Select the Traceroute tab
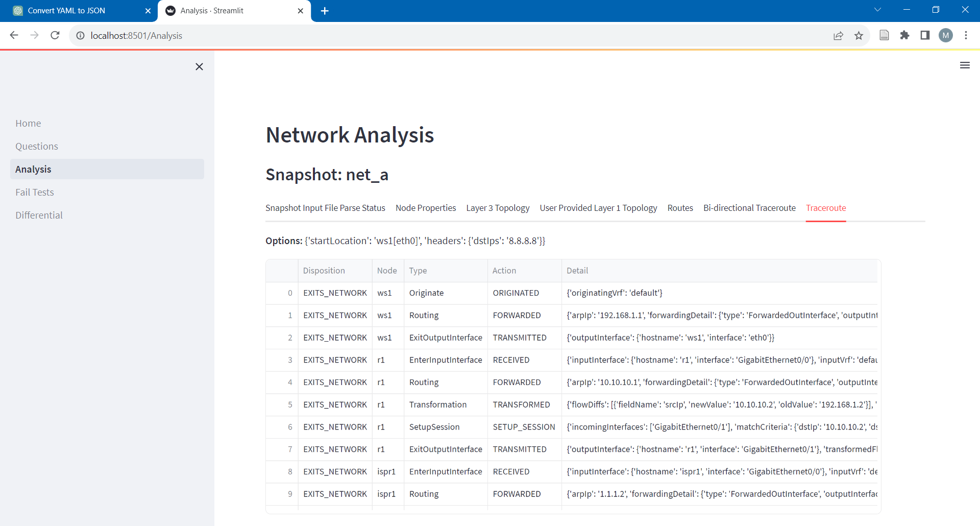The height and width of the screenshot is (526, 980). tap(826, 208)
